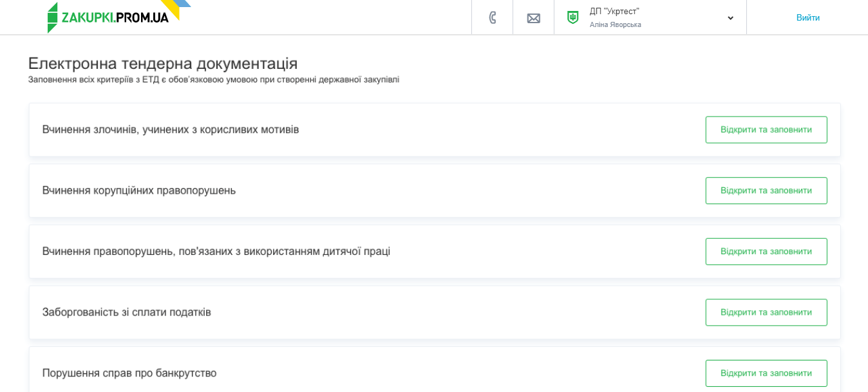Click the дитячої праці criterion title text

click(216, 251)
